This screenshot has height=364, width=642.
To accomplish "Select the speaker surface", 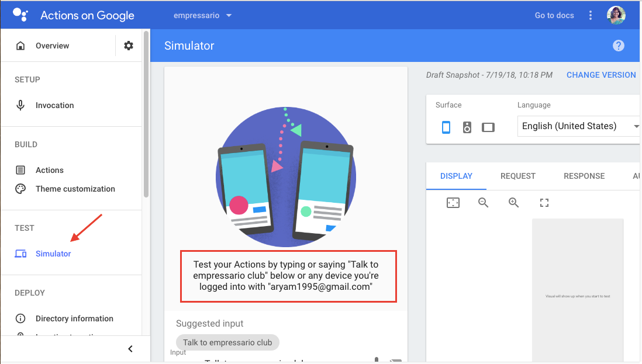I will 467,127.
